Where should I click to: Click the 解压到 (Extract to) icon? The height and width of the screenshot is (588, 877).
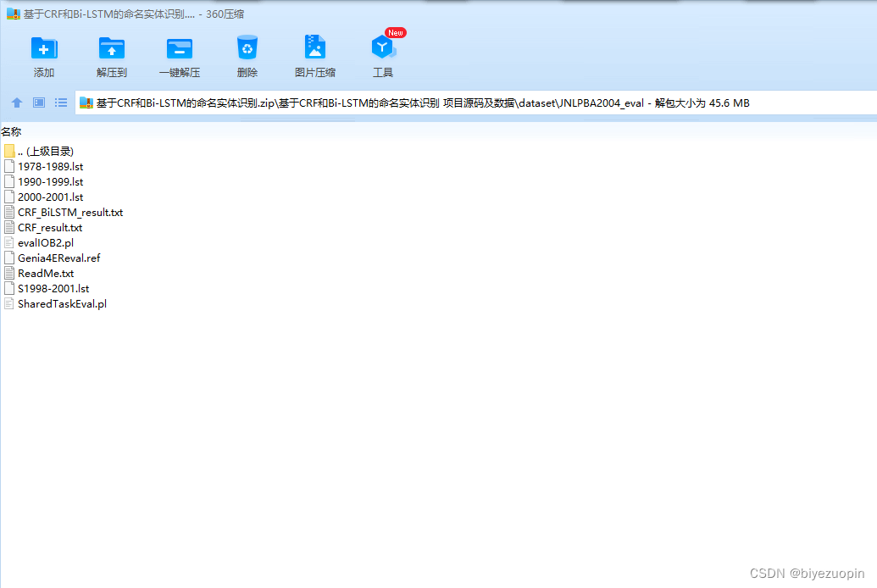(x=111, y=48)
